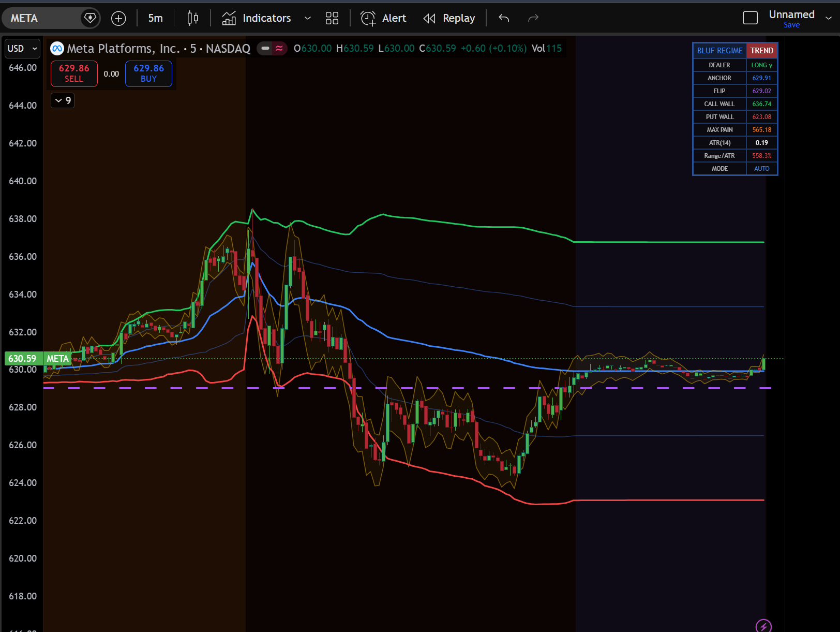
Task: Click the 629.86 SELL button
Action: coord(74,73)
